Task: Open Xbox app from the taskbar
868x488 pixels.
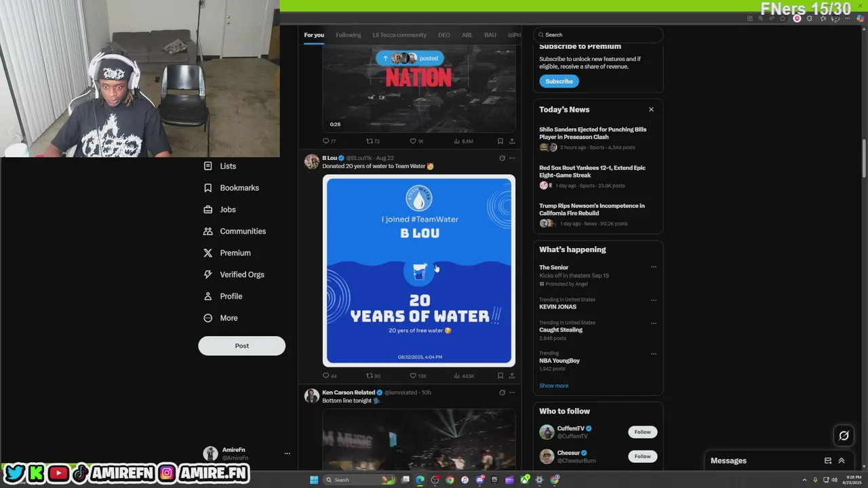Action: click(x=524, y=480)
